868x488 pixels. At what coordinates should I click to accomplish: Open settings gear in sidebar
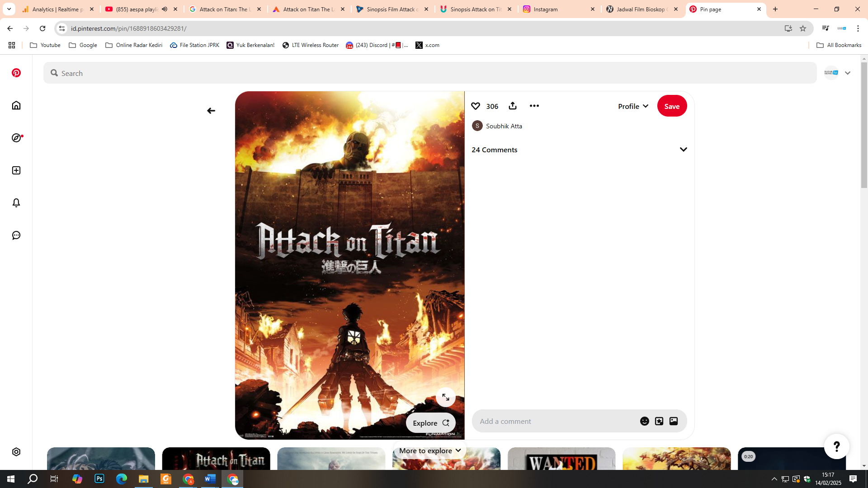tap(16, 452)
